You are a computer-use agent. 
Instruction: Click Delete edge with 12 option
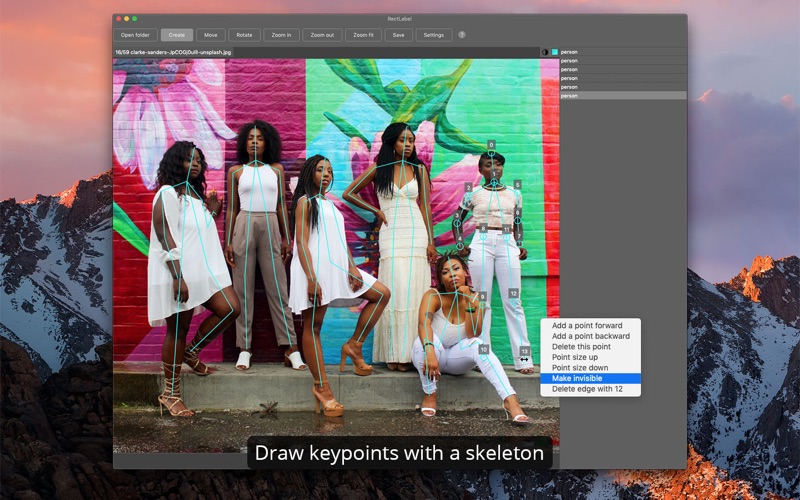point(587,389)
